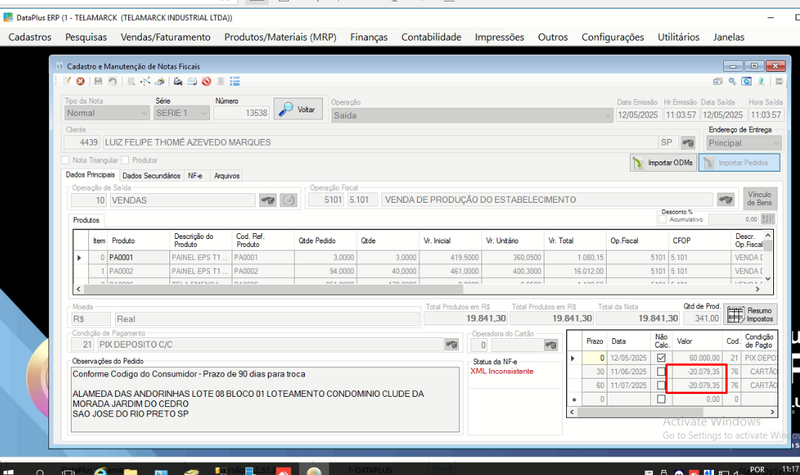Check Não Calc. for the 11/06/2025 installment

661,371
